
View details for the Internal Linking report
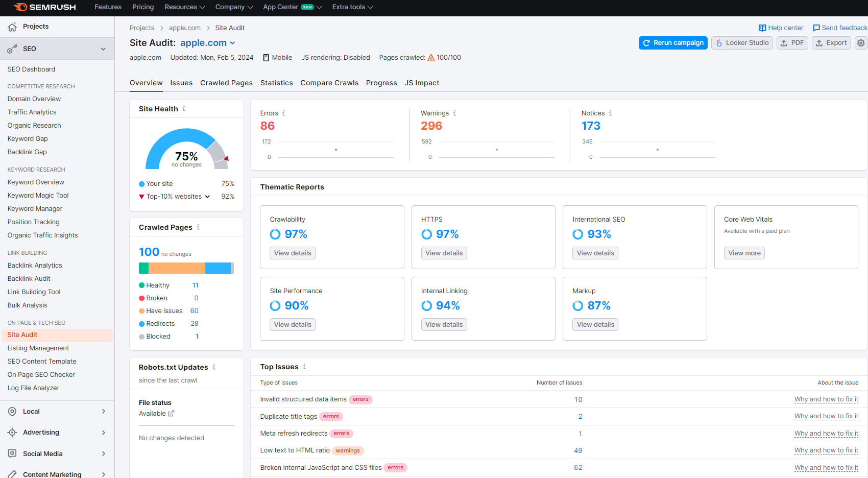444,325
